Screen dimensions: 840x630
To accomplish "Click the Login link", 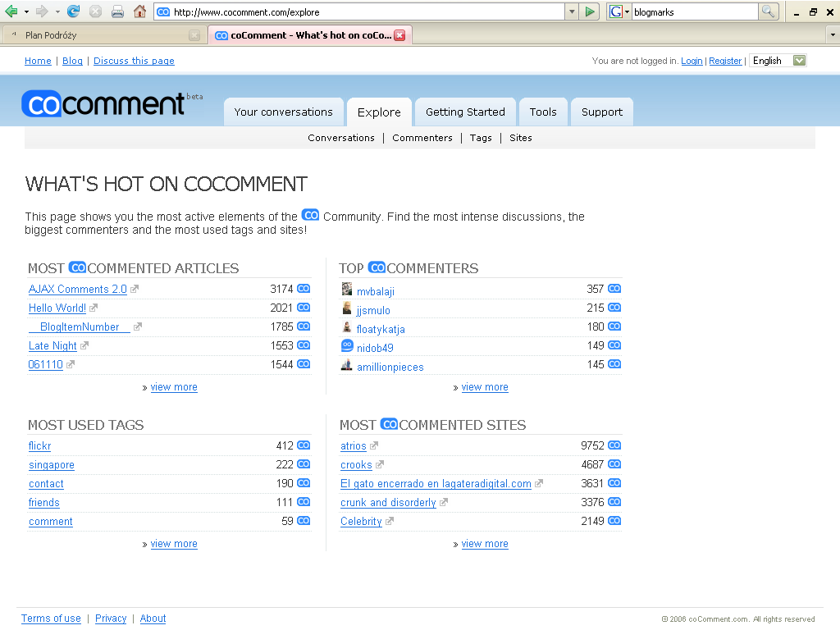I will pyautogui.click(x=692, y=61).
